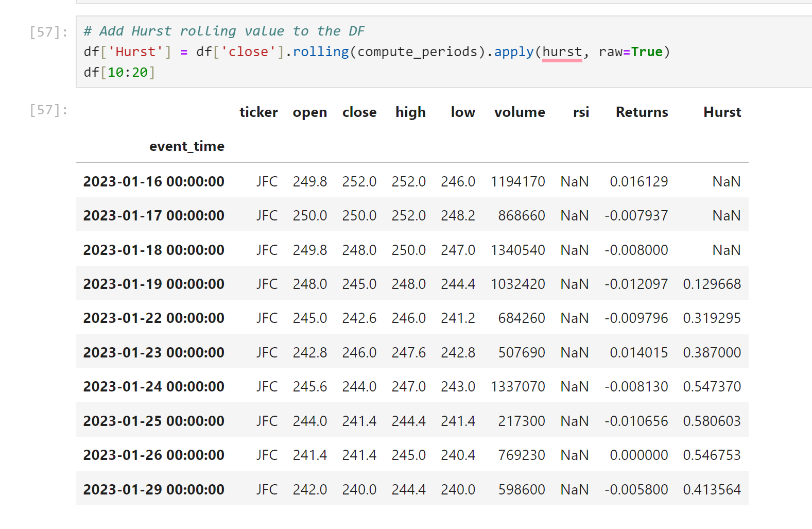Select row 2023-01-18 00:00:00
Viewport: 812px width, 529px height.
coord(412,250)
